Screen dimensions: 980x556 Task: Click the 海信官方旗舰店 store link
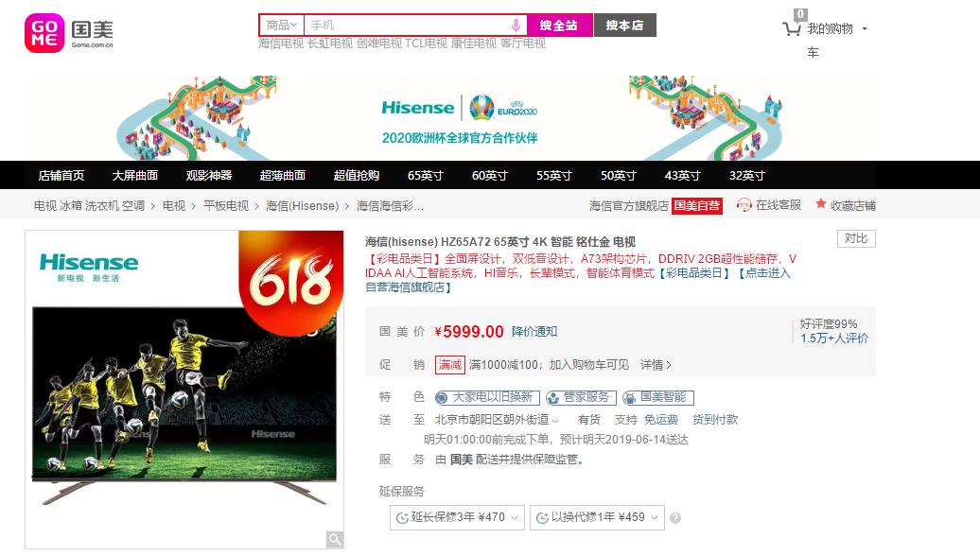coord(629,206)
